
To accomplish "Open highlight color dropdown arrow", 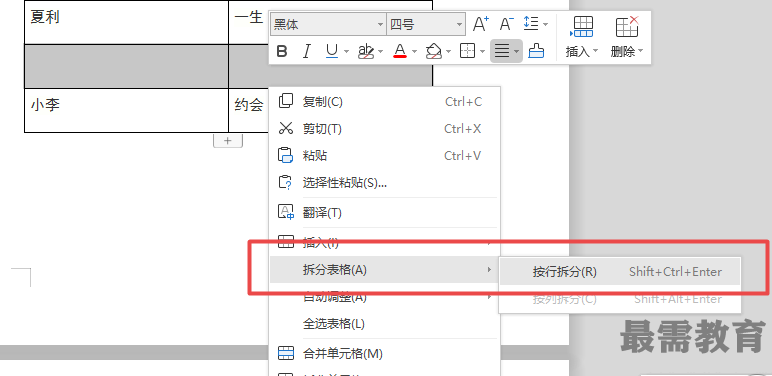I will pyautogui.click(x=381, y=51).
